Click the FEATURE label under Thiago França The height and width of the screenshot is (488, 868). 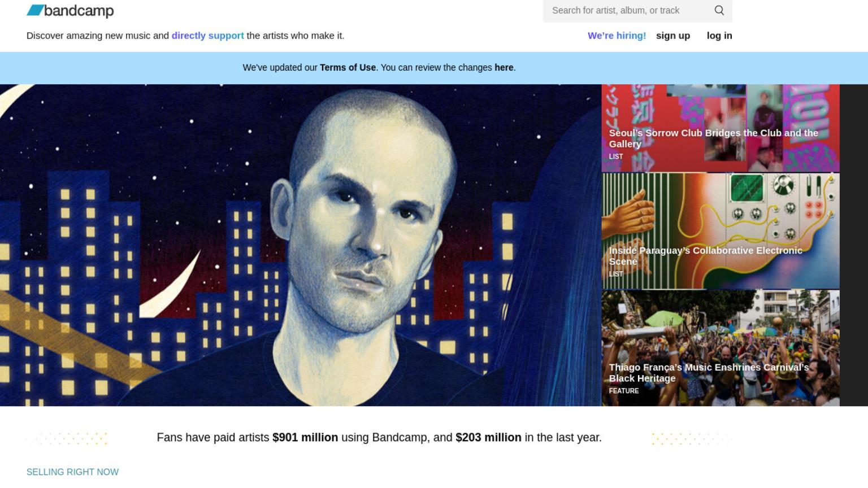click(623, 391)
